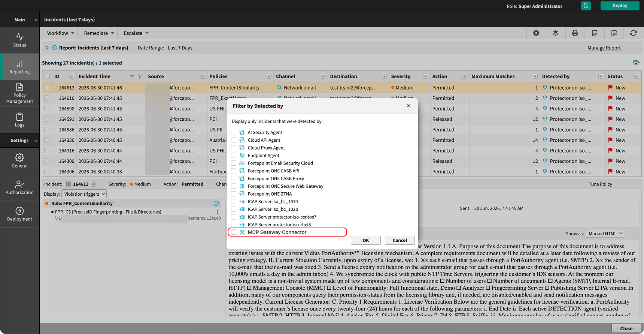The width and height of the screenshot is (644, 334).
Task: Refresh the incidents list
Action: (x=634, y=33)
